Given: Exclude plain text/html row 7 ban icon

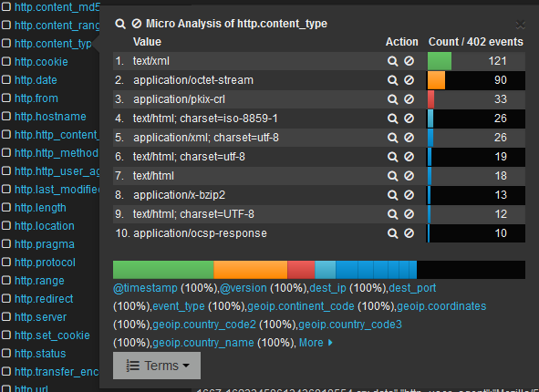Looking at the screenshot, I should pyautogui.click(x=409, y=176).
